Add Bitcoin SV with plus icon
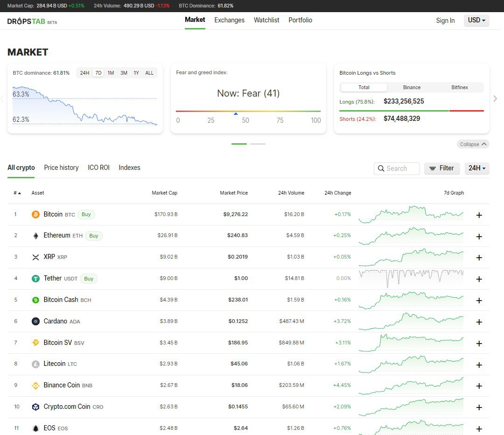The image size is (504, 435). 479,344
